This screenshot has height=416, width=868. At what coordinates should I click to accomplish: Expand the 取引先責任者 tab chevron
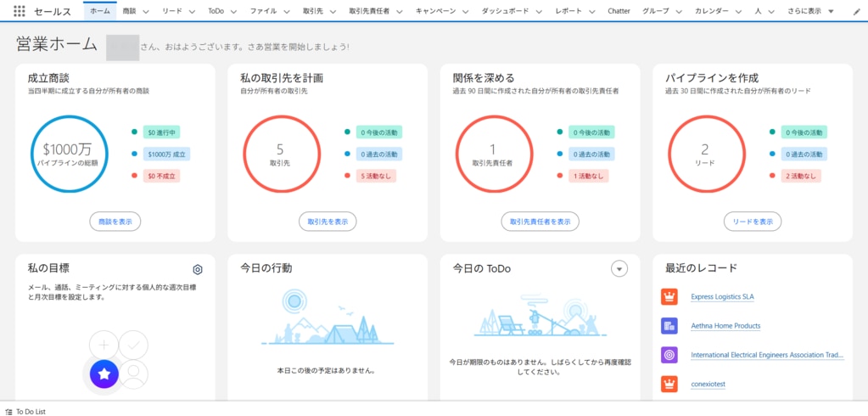tap(400, 12)
